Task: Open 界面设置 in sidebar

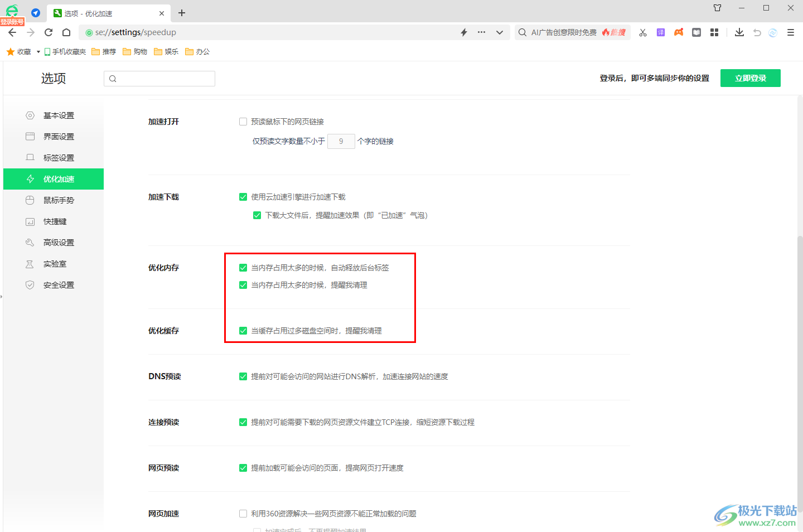Action: point(54,137)
